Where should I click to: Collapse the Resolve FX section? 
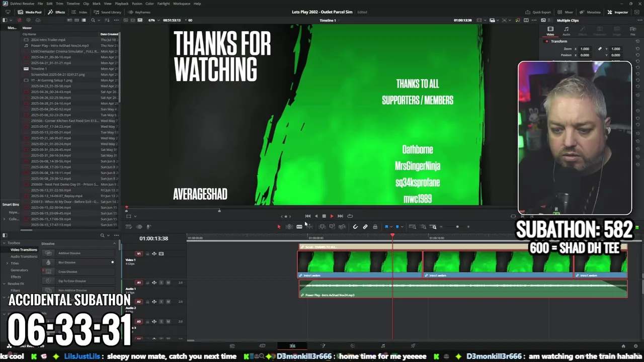[4, 284]
